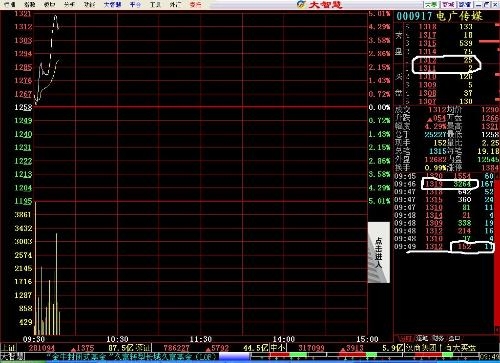500x363 pixels.
Task: Switch to the second tab below trade list
Action: point(422,338)
